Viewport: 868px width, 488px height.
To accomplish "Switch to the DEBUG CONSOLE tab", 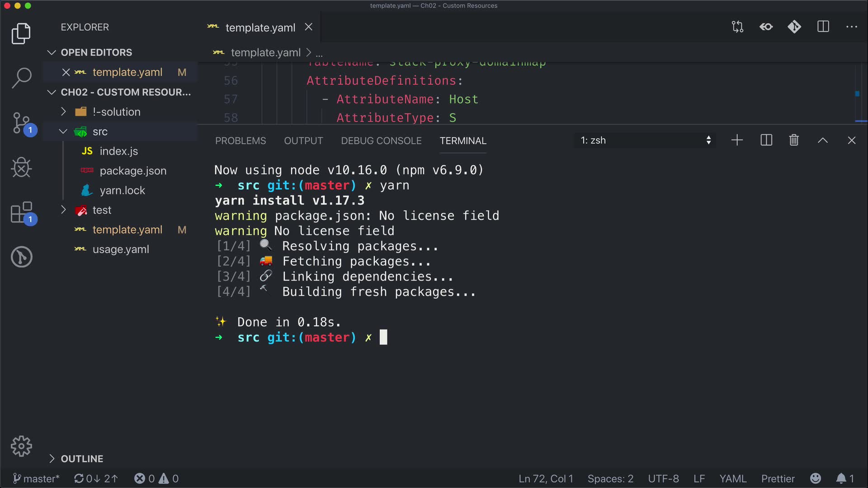I will point(381,141).
